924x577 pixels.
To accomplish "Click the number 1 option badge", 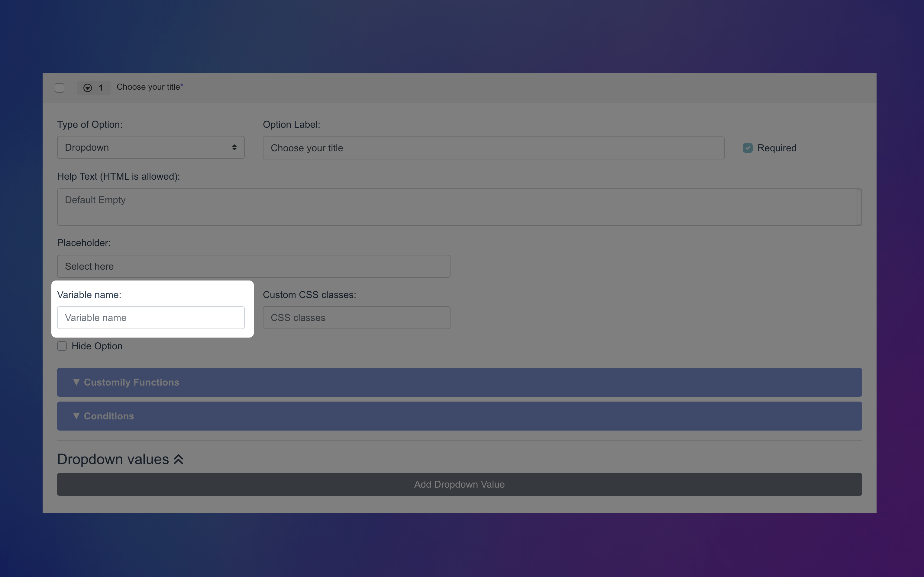I will 100,88.
